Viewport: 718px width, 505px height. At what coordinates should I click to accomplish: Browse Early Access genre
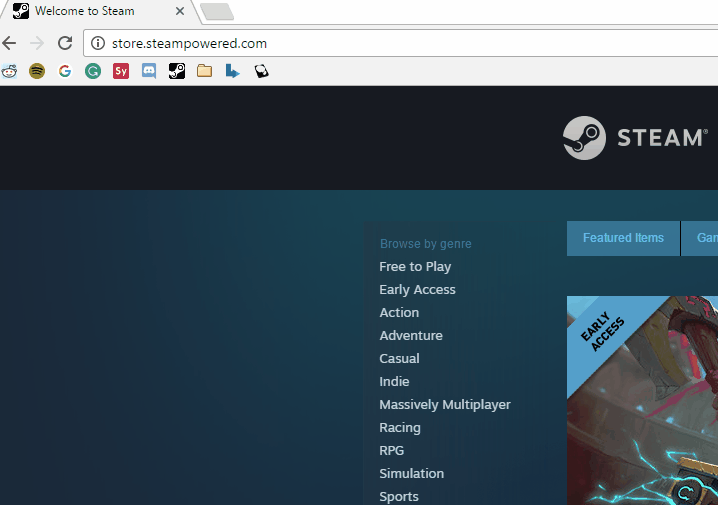[417, 290]
